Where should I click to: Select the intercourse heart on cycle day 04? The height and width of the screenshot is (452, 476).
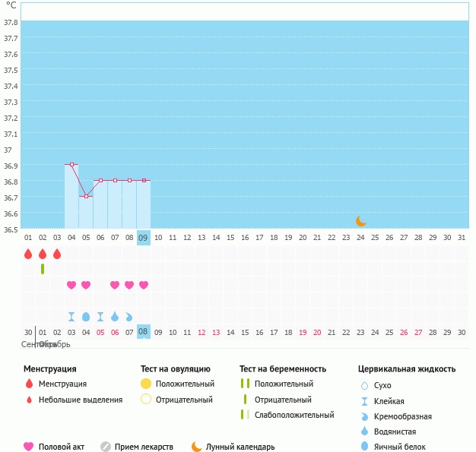click(x=71, y=285)
